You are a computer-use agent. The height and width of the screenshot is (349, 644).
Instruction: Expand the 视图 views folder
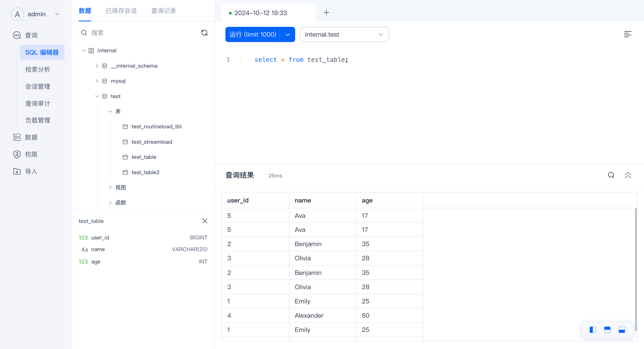(x=110, y=187)
